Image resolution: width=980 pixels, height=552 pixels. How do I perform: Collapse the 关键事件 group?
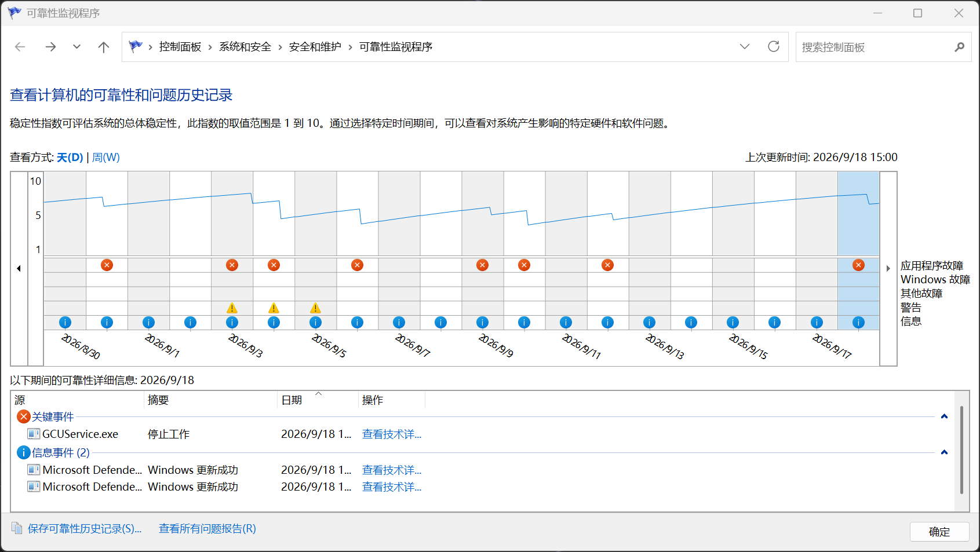[944, 416]
